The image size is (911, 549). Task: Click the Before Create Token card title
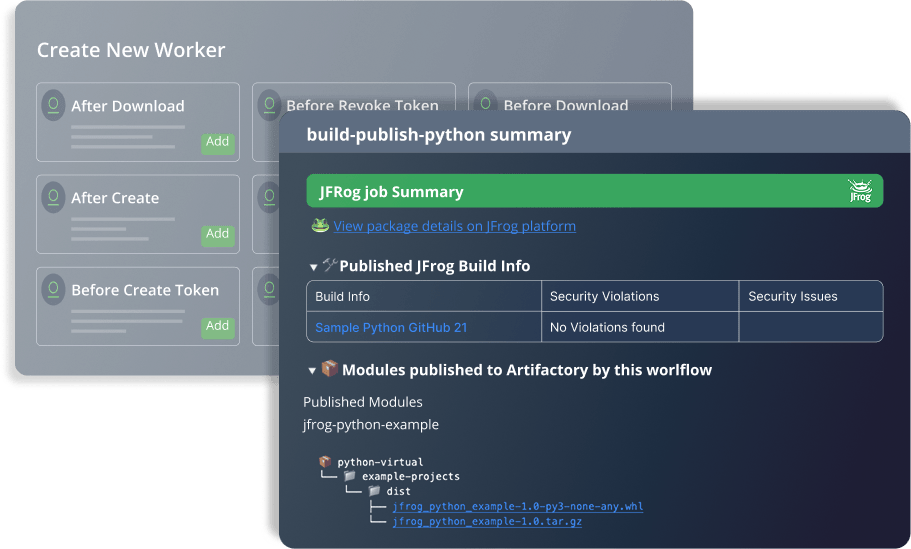145,290
